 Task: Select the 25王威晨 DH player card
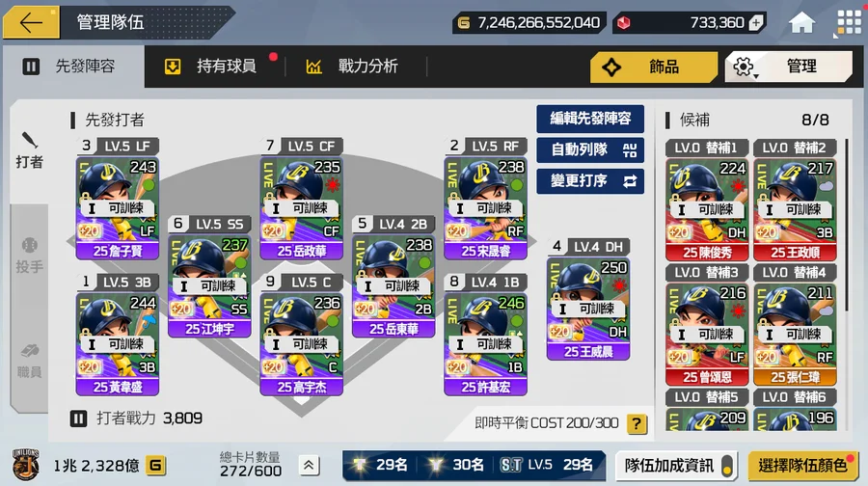[x=588, y=309]
